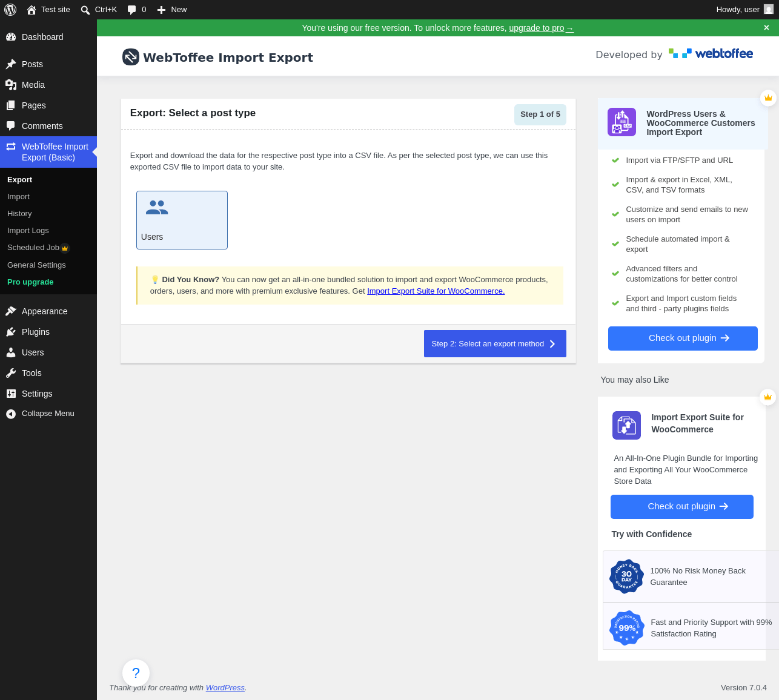The image size is (779, 700).
Task: Click the Pages icon in sidebar
Action: pos(11,105)
